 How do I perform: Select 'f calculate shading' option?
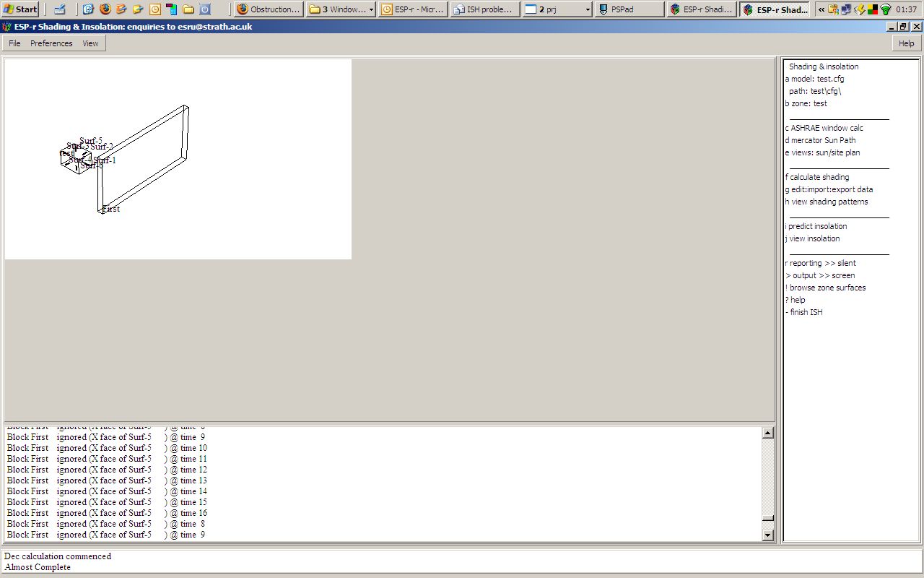coord(817,177)
